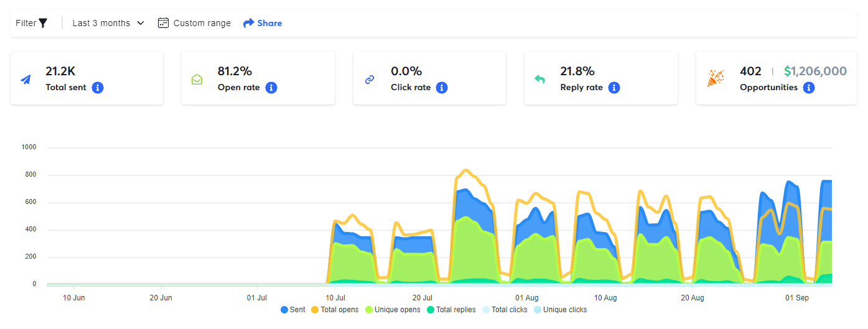Viewport: 868px width, 329px height.
Task: Click info icon beside Open rate
Action: point(271,88)
